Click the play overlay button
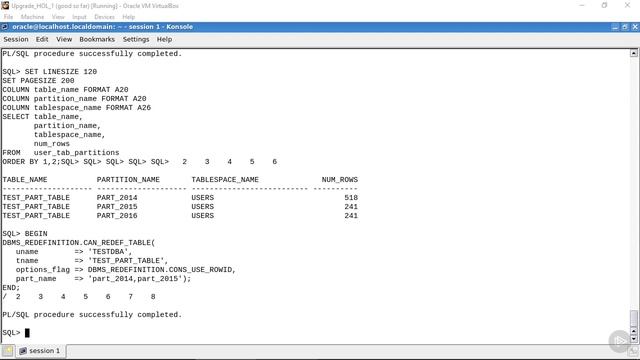The width and height of the screenshot is (640, 360). click(x=620, y=341)
